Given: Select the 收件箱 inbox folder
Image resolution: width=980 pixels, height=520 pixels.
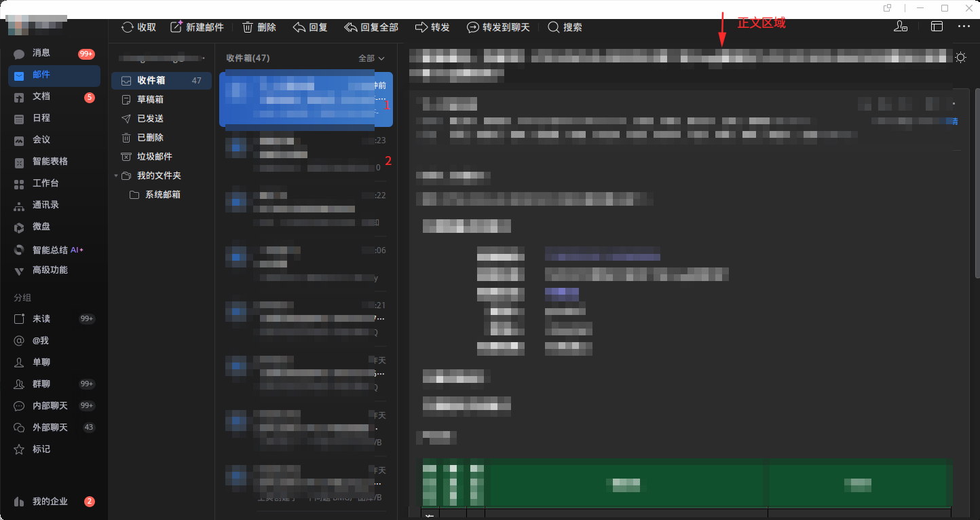Looking at the screenshot, I should point(162,81).
